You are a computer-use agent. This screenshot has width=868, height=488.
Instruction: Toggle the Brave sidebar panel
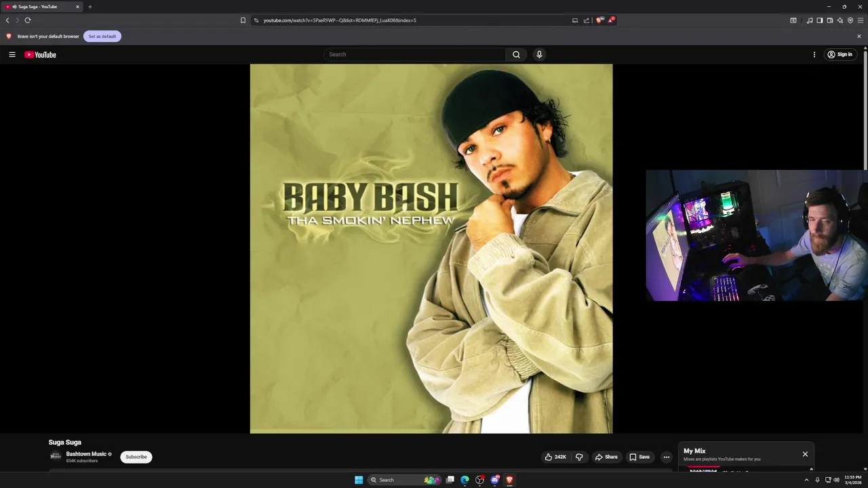click(820, 20)
